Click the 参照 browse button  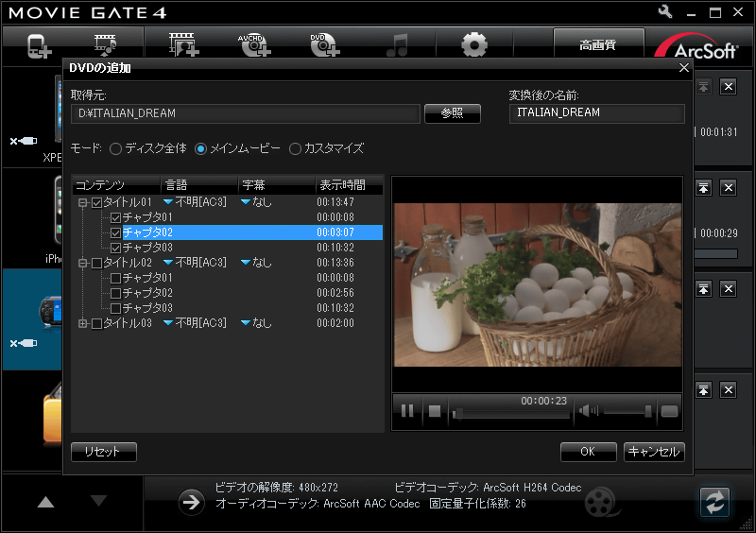[x=452, y=113]
